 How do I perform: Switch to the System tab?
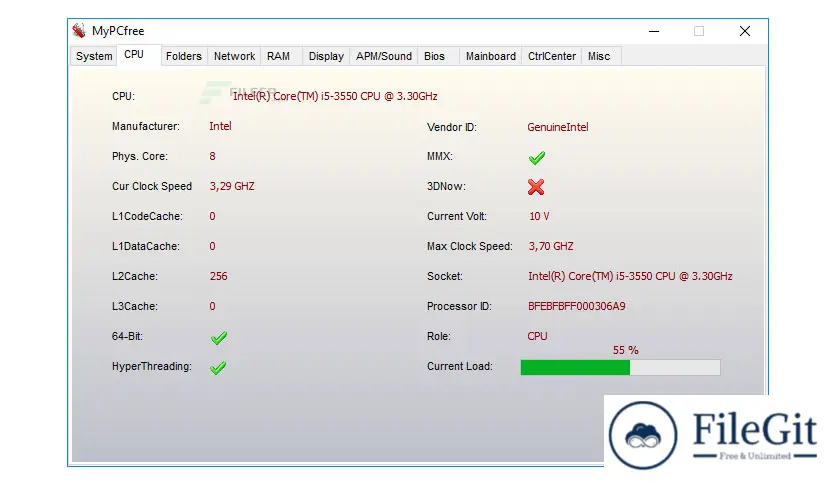point(94,57)
